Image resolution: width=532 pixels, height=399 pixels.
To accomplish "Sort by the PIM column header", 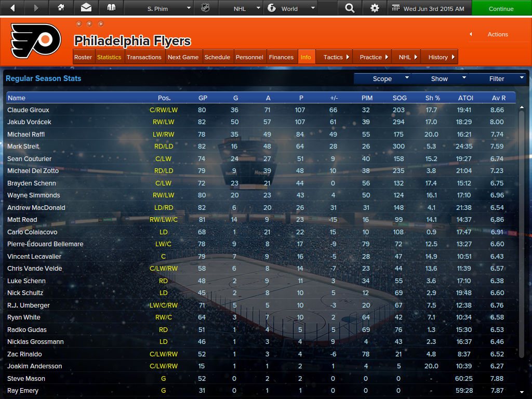I will (x=367, y=98).
